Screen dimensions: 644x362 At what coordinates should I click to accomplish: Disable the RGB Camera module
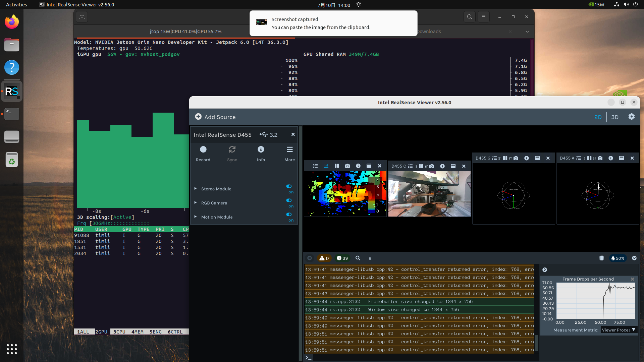[x=289, y=201]
